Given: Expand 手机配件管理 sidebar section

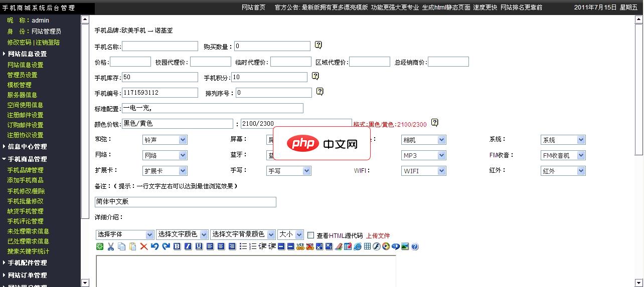Looking at the screenshot, I should [x=27, y=262].
